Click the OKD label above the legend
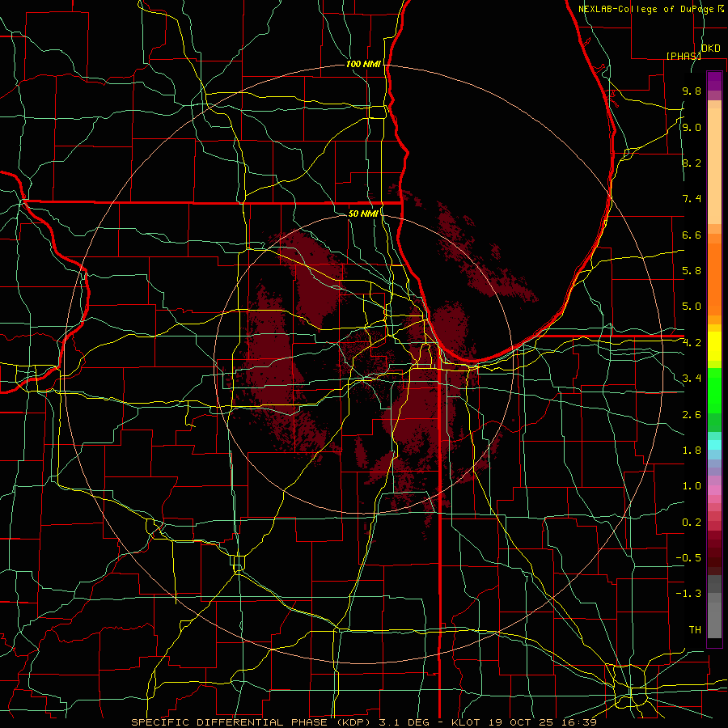Image resolution: width=728 pixels, height=728 pixels. click(x=710, y=49)
